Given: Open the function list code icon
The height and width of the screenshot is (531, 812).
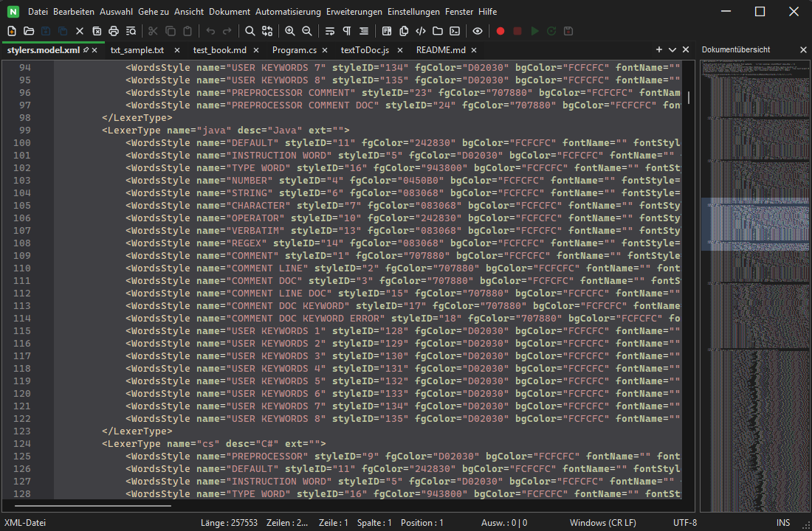Looking at the screenshot, I should click(421, 31).
